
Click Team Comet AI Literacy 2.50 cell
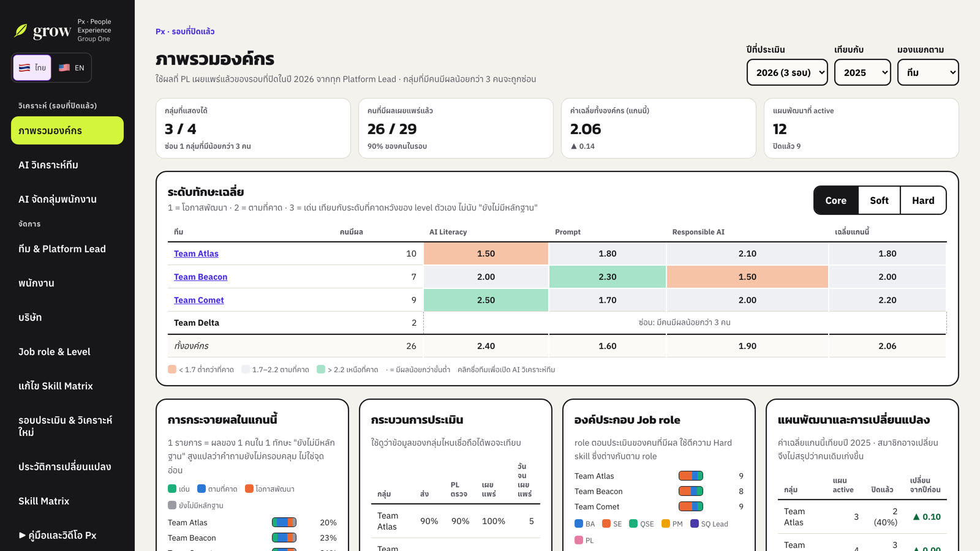click(486, 300)
